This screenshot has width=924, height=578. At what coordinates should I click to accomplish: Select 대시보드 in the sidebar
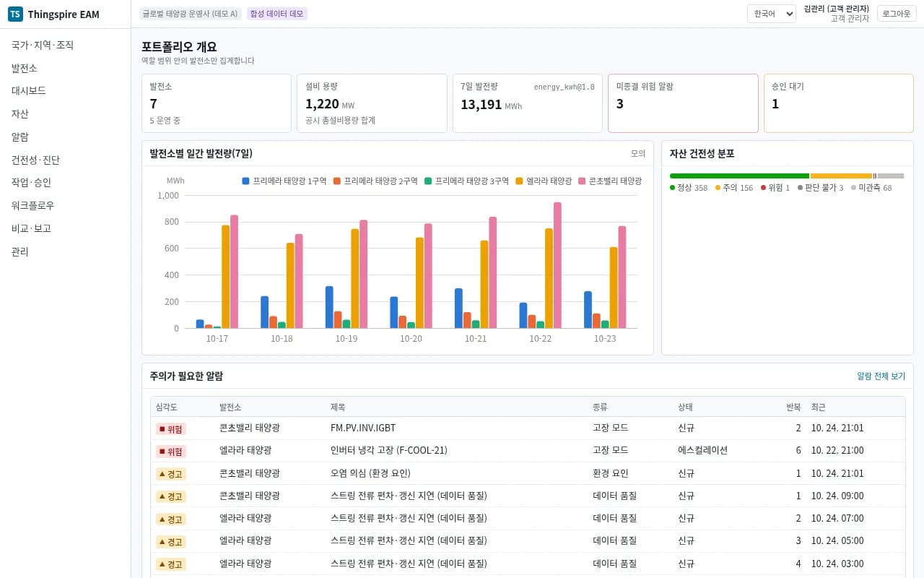(x=28, y=90)
